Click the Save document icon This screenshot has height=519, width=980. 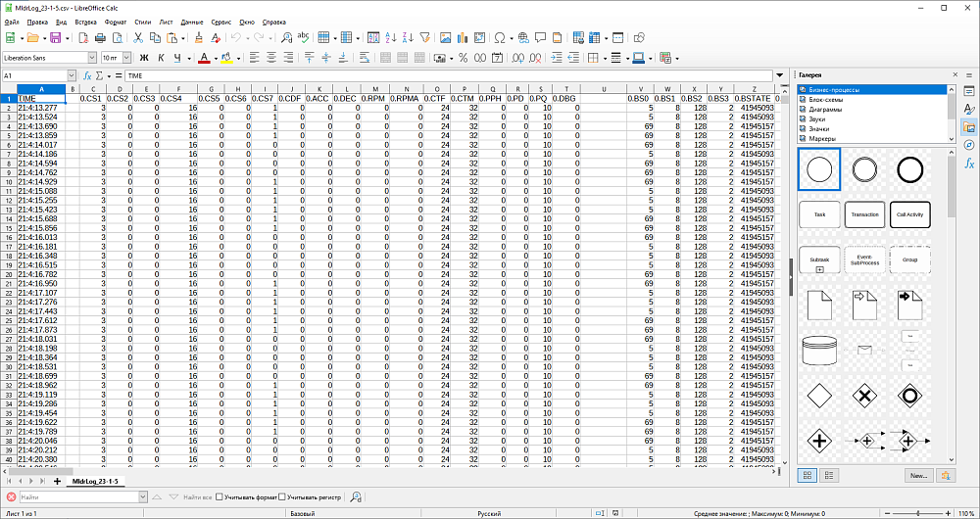point(56,38)
